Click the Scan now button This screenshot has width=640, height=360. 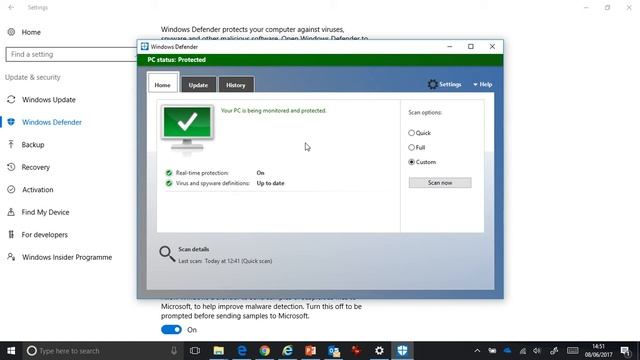click(x=440, y=182)
